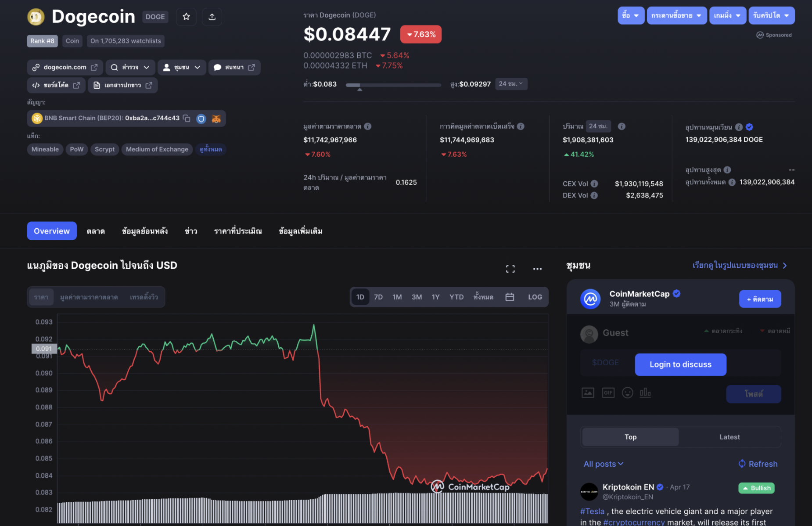Click the Dogecoin logo coin icon

point(36,17)
